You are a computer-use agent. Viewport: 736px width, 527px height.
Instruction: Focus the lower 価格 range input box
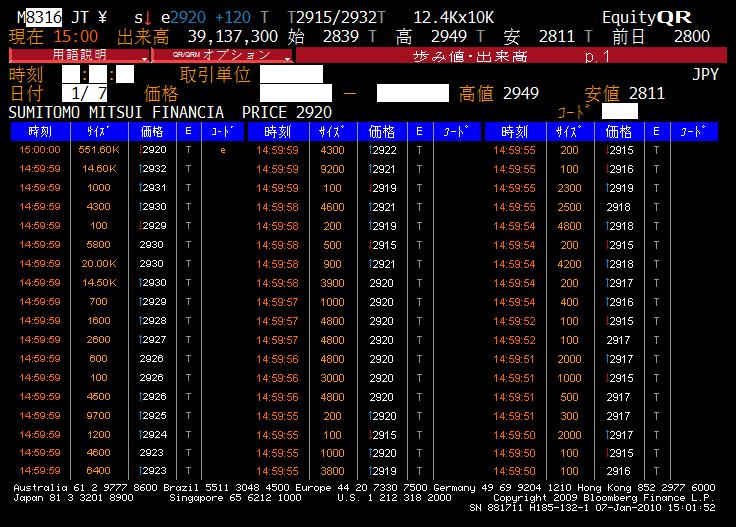coord(296,93)
